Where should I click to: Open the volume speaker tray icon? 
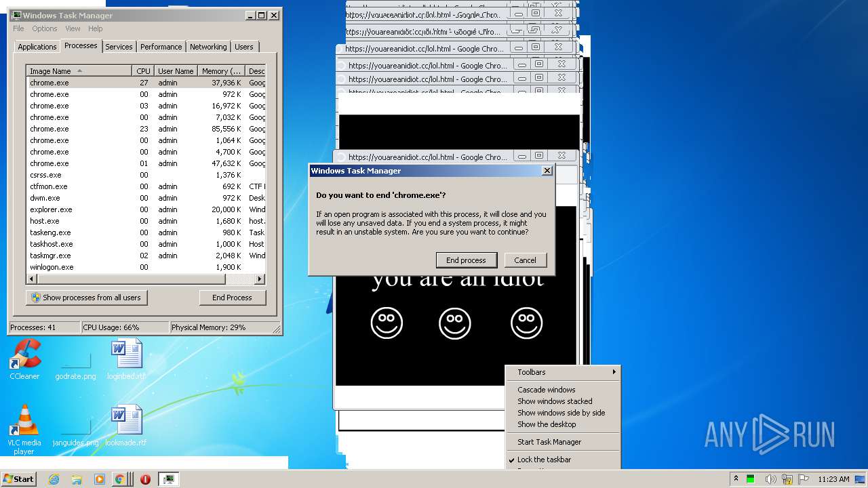tap(770, 479)
